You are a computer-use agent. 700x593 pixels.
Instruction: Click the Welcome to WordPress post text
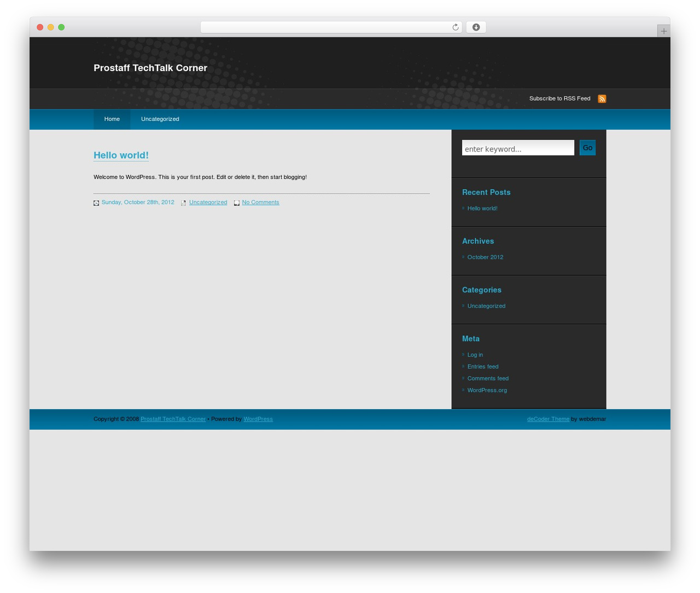pos(200,177)
